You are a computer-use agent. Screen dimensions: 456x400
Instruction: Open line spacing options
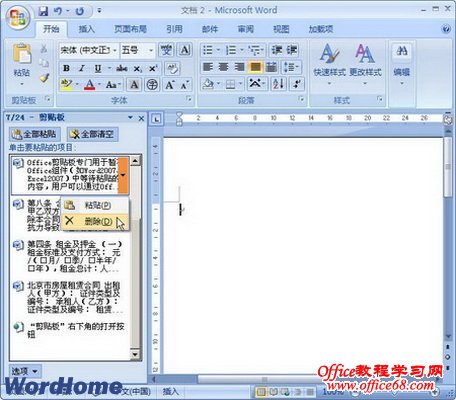pos(291,67)
